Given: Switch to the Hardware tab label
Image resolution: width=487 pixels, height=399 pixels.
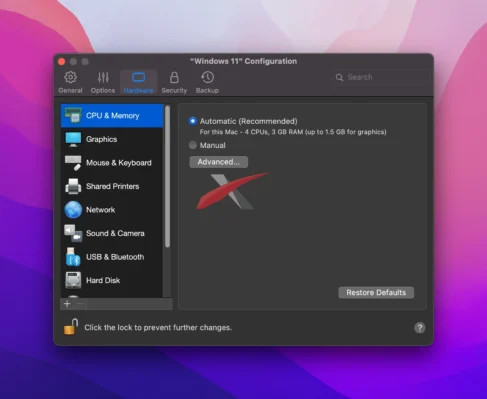Looking at the screenshot, I should [x=138, y=90].
